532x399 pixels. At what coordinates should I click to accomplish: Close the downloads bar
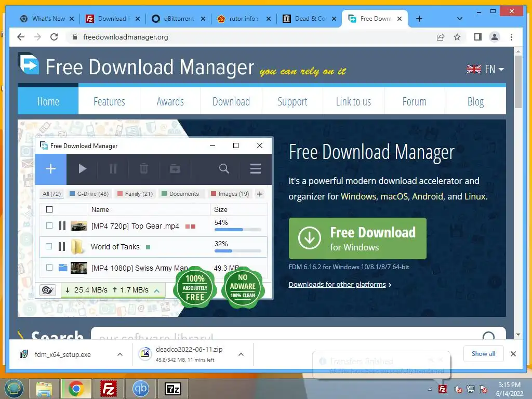pos(513,354)
